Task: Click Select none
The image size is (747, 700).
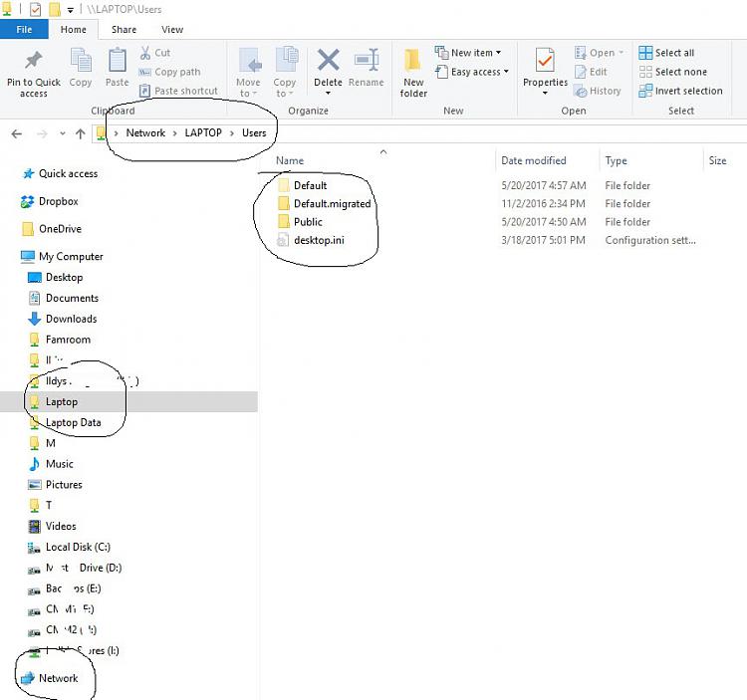Action: pyautogui.click(x=672, y=72)
